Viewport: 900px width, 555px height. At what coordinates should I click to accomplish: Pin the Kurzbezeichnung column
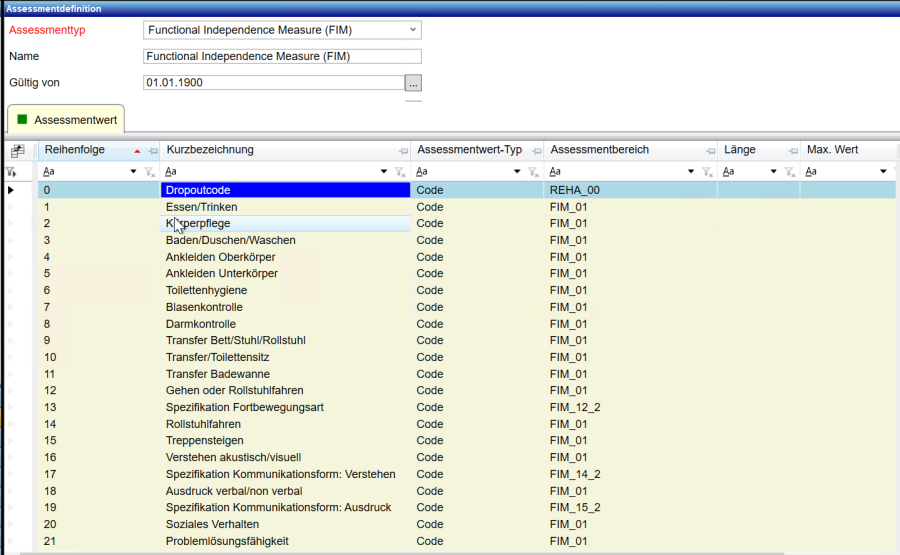pos(403,151)
